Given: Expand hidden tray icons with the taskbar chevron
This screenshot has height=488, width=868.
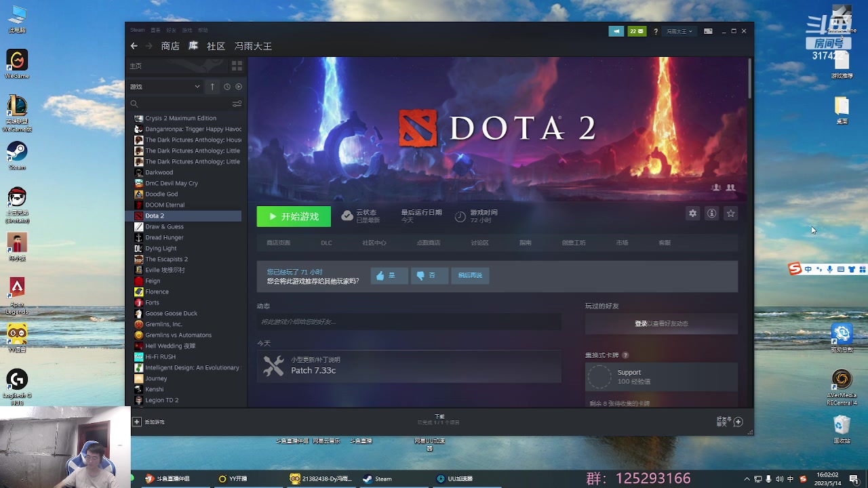Looking at the screenshot, I should 746,479.
